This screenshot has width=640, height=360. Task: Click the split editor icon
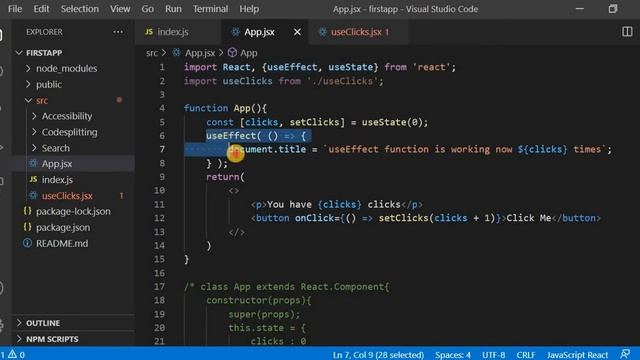pos(627,31)
